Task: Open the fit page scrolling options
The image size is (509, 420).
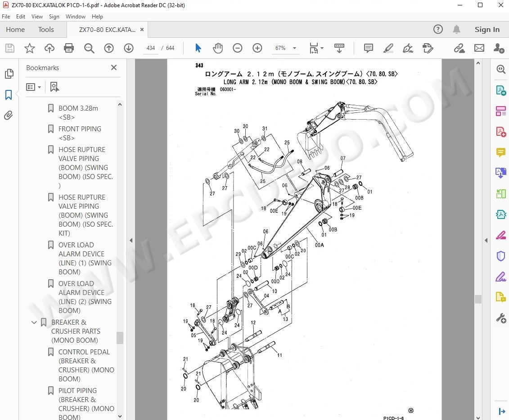Action: [x=316, y=48]
